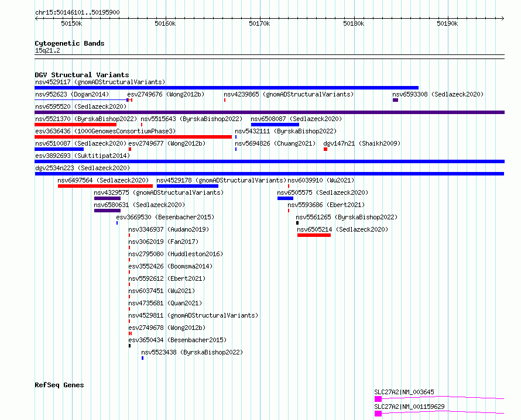
Task: Select esv3636436 (1000GenomesConsortiumPhase3) label
Action: point(105,131)
